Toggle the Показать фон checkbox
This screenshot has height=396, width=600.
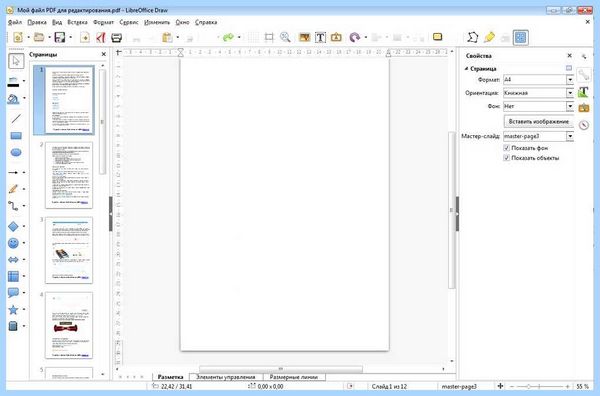coord(506,148)
